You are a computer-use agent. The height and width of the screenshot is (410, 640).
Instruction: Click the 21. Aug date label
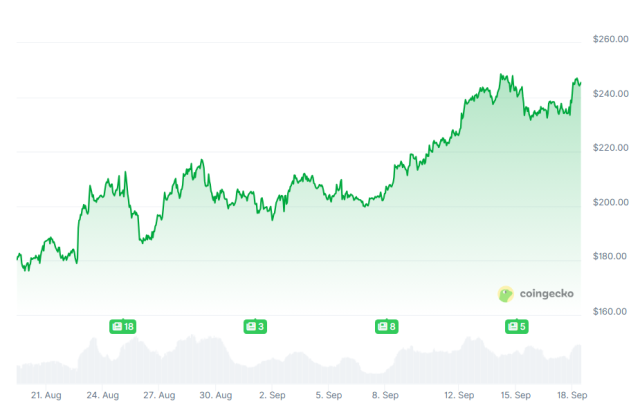[47, 395]
